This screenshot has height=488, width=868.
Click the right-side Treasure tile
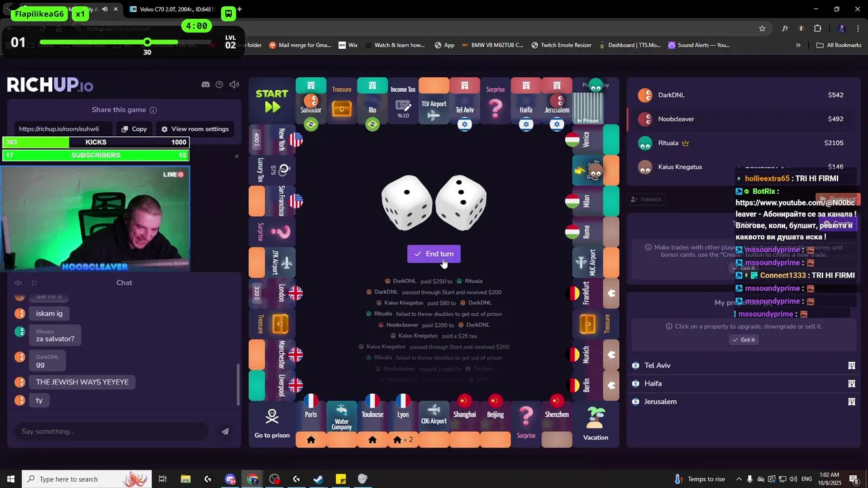click(596, 324)
